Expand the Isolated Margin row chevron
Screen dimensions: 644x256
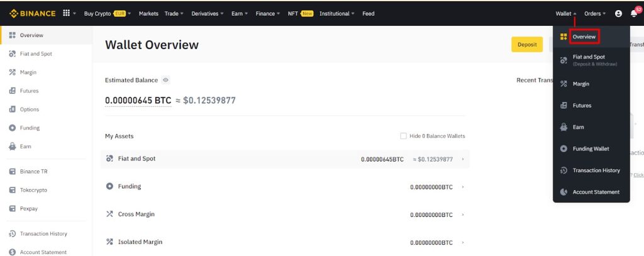pos(463,242)
